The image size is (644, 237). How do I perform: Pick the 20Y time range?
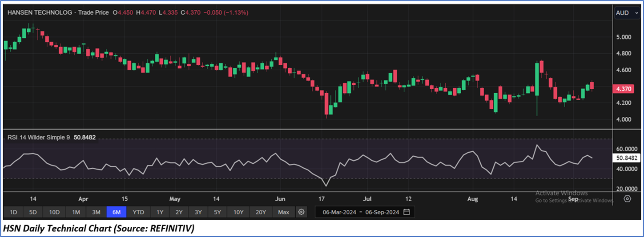[x=260, y=212]
